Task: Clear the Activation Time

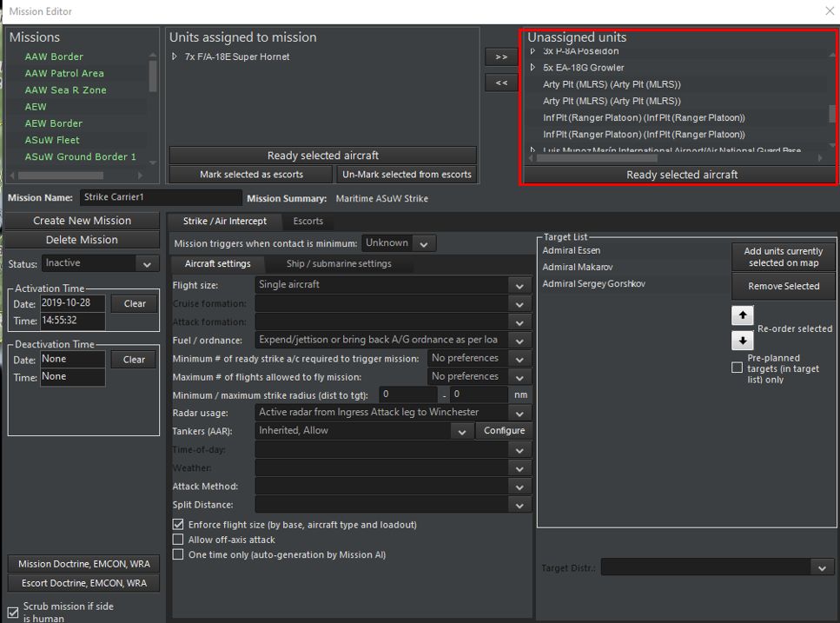Action: (x=135, y=304)
